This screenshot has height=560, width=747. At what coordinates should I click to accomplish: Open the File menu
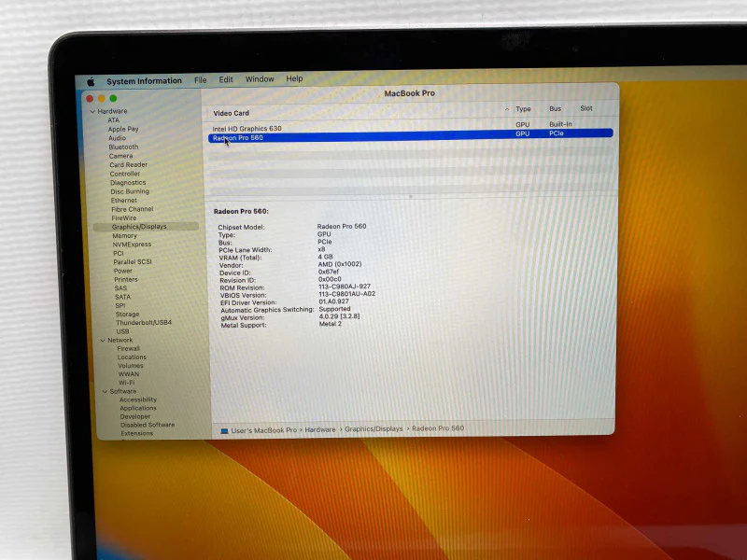201,80
